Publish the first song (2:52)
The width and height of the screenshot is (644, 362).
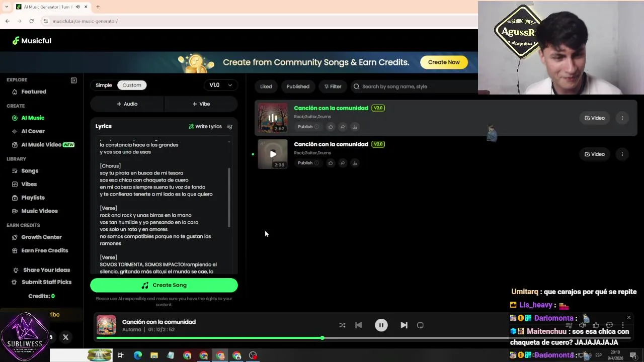pyautogui.click(x=308, y=127)
